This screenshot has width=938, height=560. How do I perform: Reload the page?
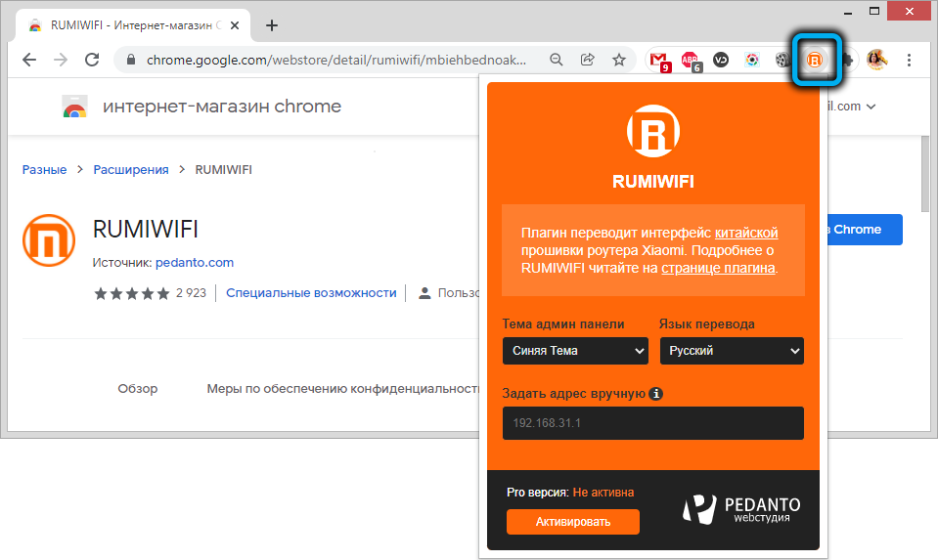(x=92, y=60)
